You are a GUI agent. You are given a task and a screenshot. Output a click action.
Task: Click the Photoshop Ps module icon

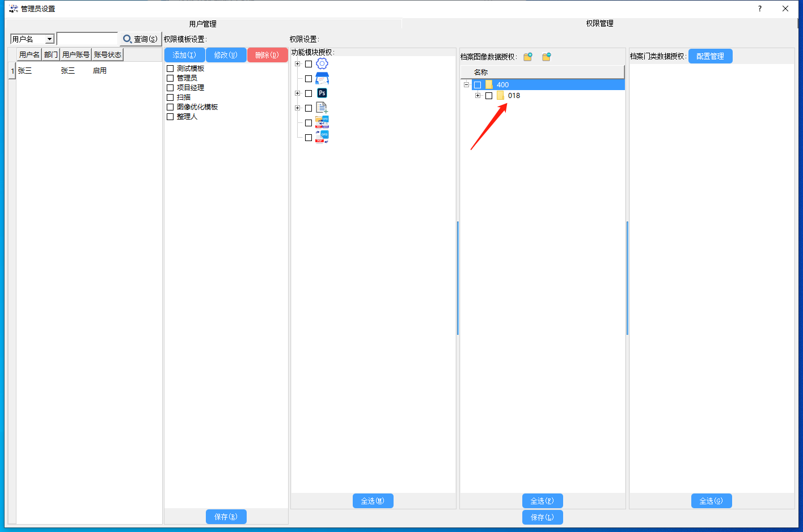pos(322,93)
